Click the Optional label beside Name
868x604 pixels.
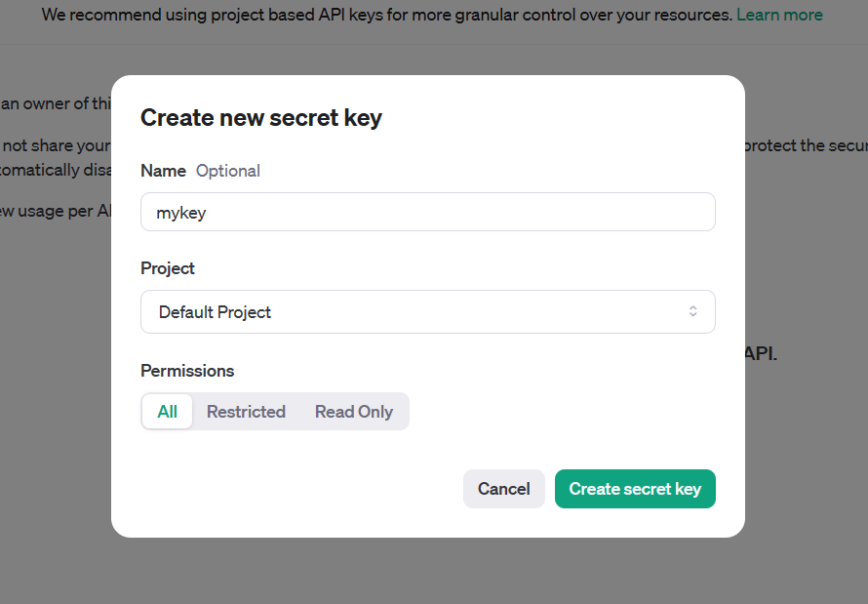pyautogui.click(x=227, y=171)
